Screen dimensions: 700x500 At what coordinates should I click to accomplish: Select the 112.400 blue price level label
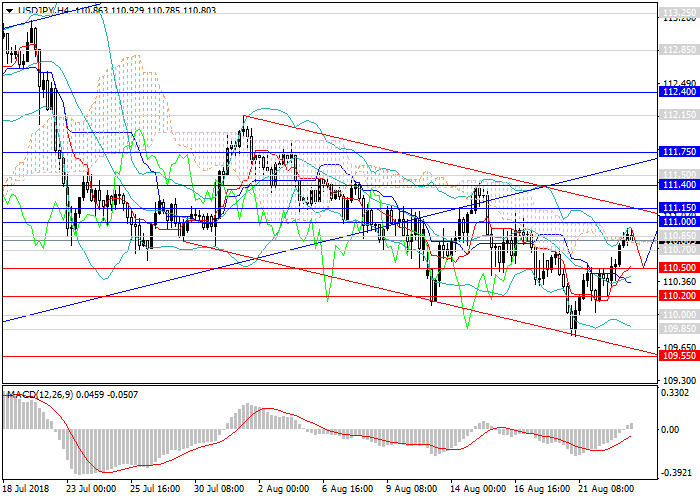click(x=678, y=91)
